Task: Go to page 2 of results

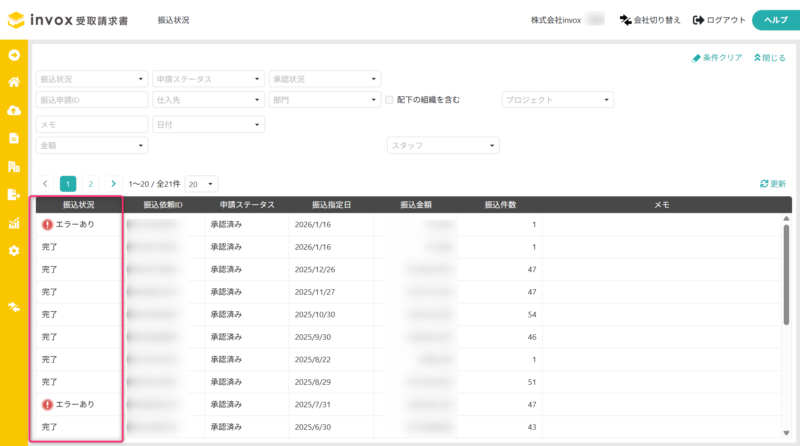Action: 90,184
